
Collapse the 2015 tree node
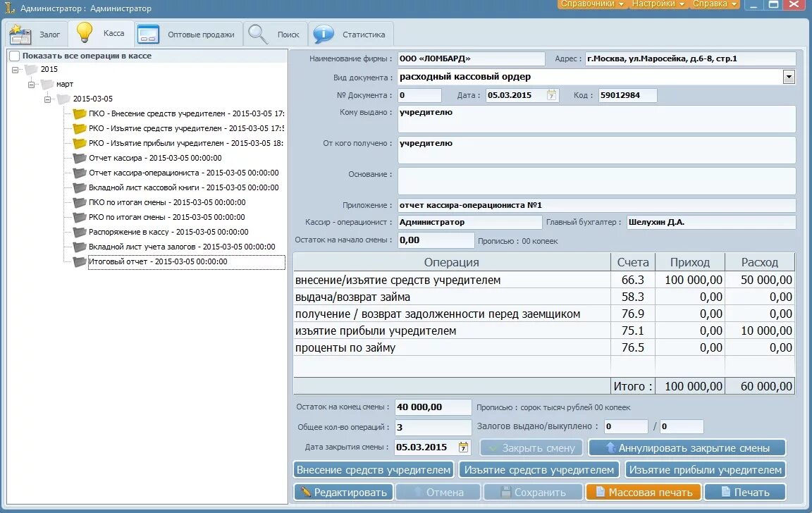pyautogui.click(x=15, y=69)
